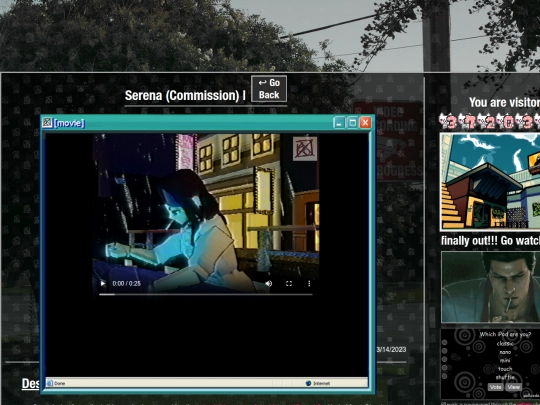Select the shuffle iPod radio button
The image size is (540, 405).
click(445, 376)
